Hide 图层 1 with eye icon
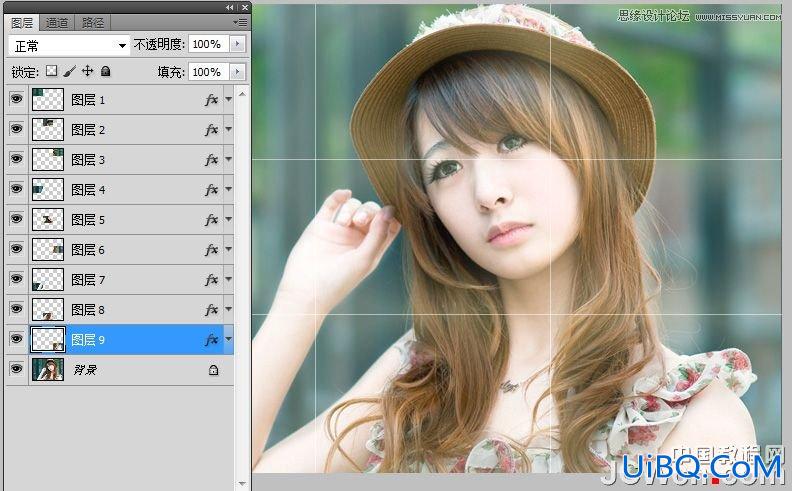 17,99
